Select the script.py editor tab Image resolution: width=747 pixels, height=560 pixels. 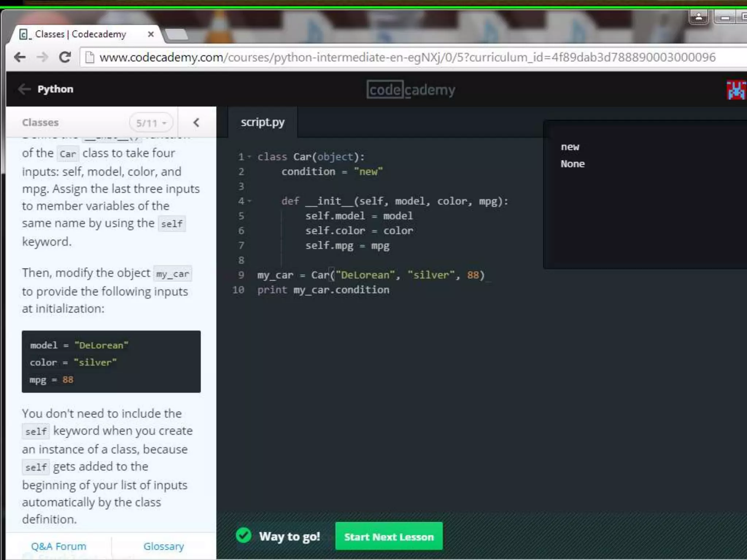[x=263, y=122]
